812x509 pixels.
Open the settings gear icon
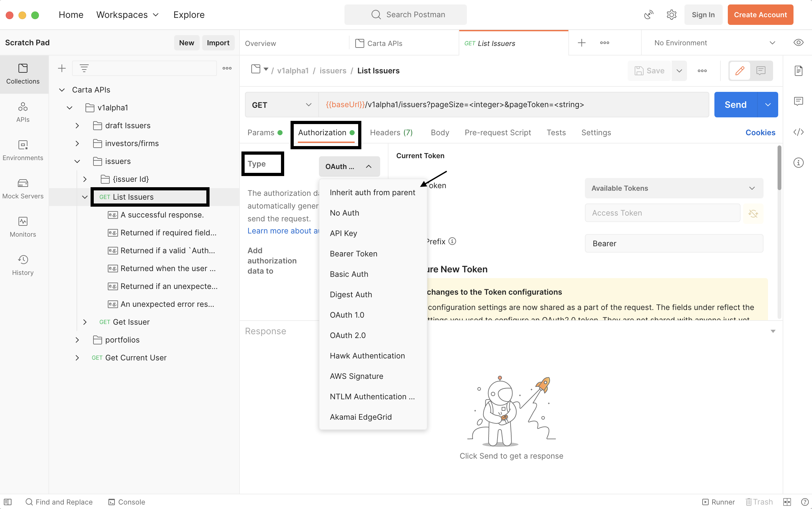coord(671,15)
